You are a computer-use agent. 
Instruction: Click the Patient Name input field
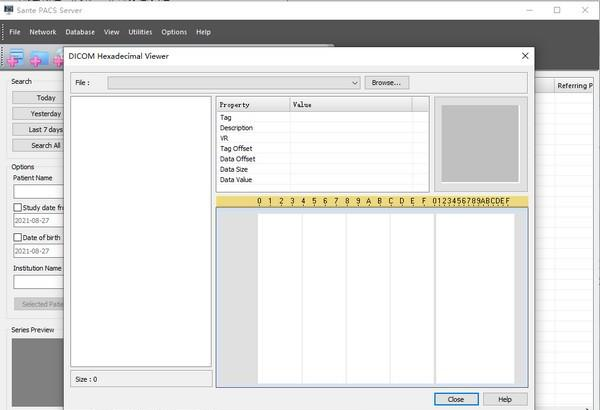tap(38, 191)
